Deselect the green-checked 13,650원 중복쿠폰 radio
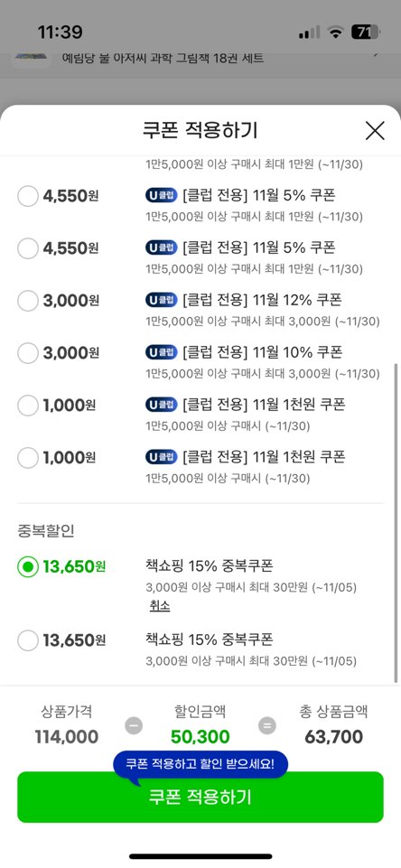 tap(28, 566)
